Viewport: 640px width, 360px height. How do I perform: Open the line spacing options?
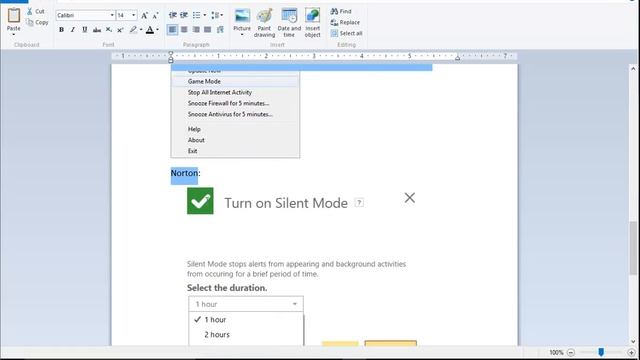tap(217, 15)
